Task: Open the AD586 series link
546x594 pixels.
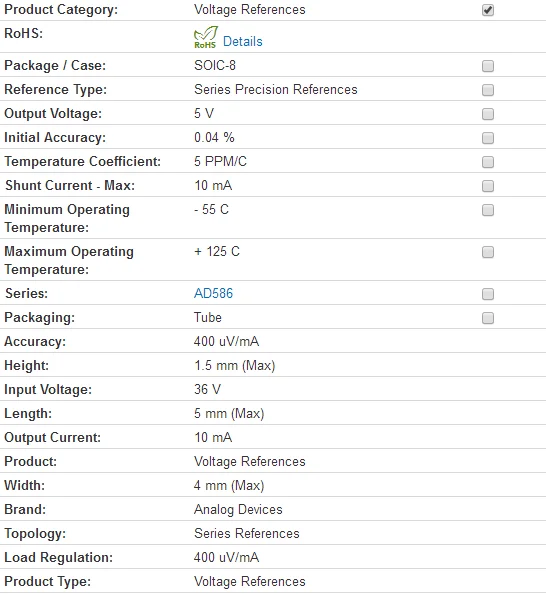Action: point(213,294)
